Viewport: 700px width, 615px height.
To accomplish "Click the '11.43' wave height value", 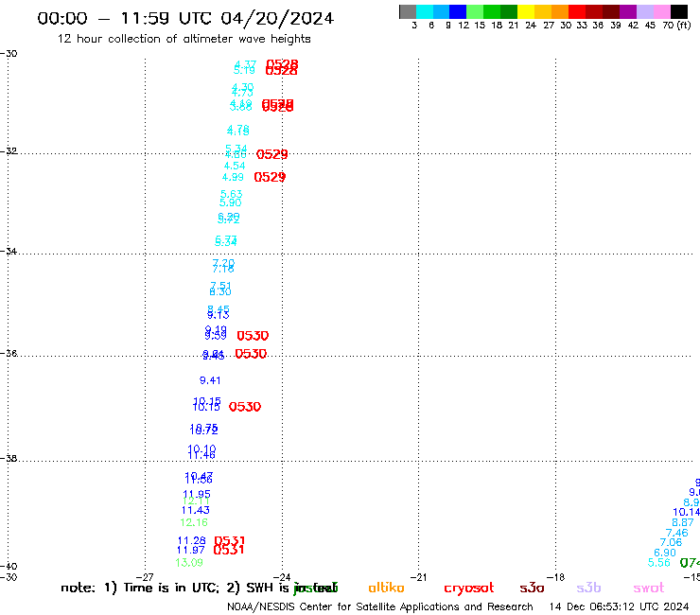I will [x=196, y=510].
